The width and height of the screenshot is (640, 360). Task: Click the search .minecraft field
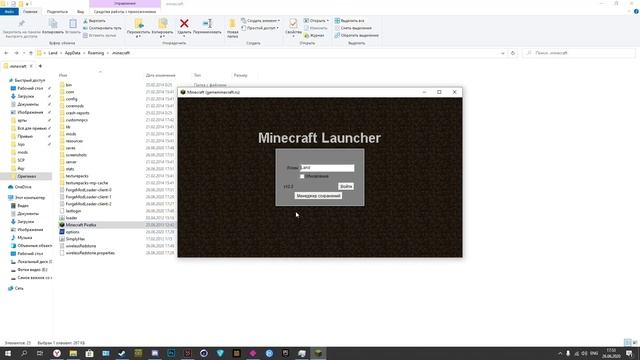[579, 53]
